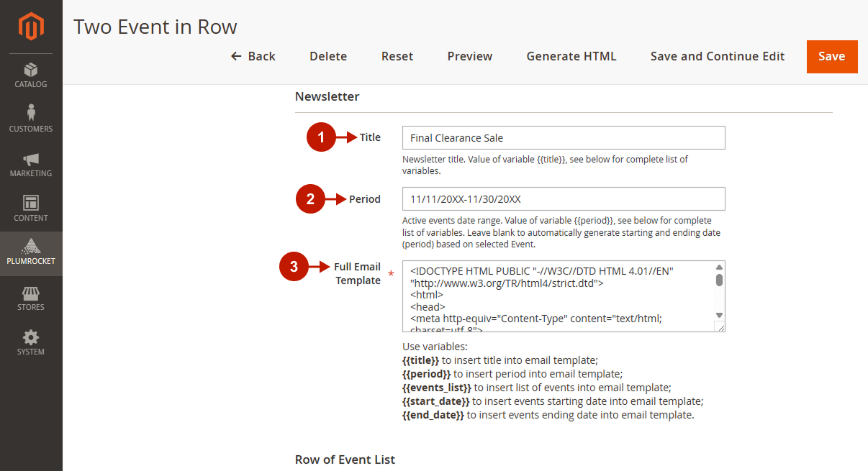
Task: Click the Preview button
Action: [470, 56]
